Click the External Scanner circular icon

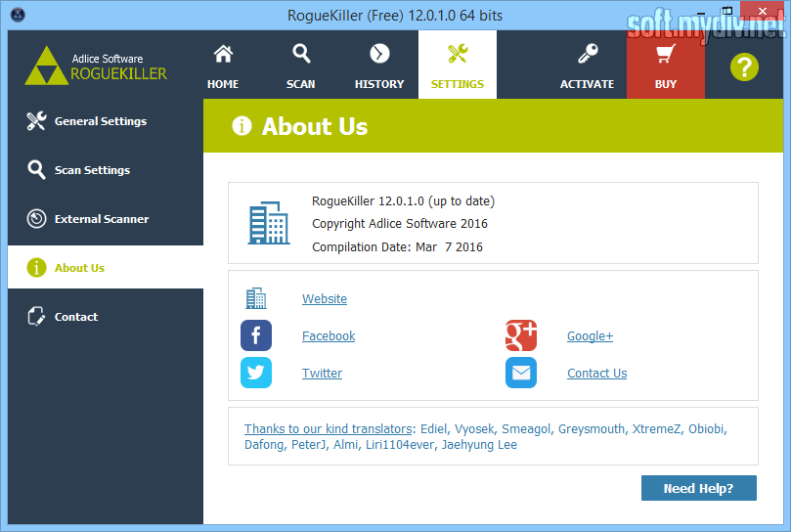[x=36, y=219]
